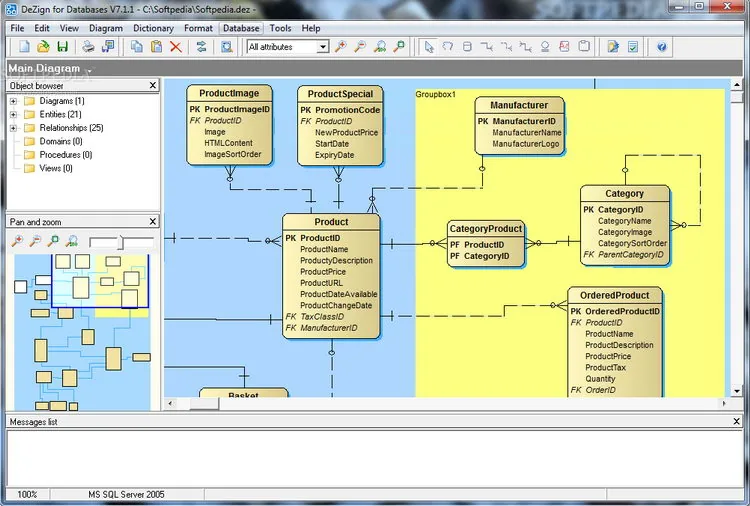Click the ProductImage entity header
Viewport: 750px width, 506px height.
coord(229,93)
